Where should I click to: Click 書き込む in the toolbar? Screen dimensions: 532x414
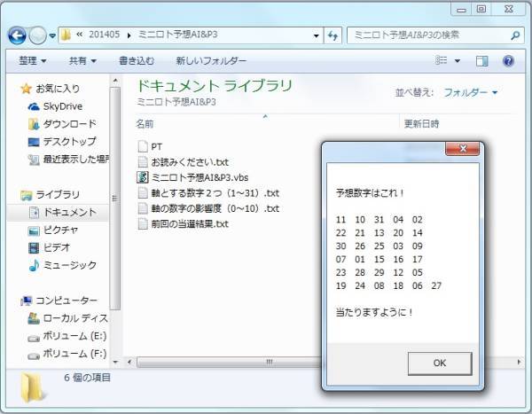pyautogui.click(x=137, y=61)
